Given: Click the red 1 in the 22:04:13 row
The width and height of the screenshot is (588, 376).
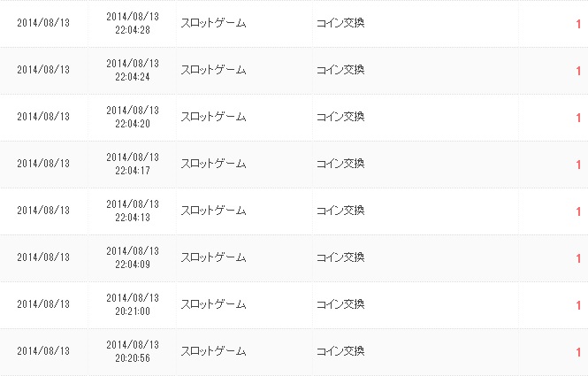Looking at the screenshot, I should [x=578, y=211].
